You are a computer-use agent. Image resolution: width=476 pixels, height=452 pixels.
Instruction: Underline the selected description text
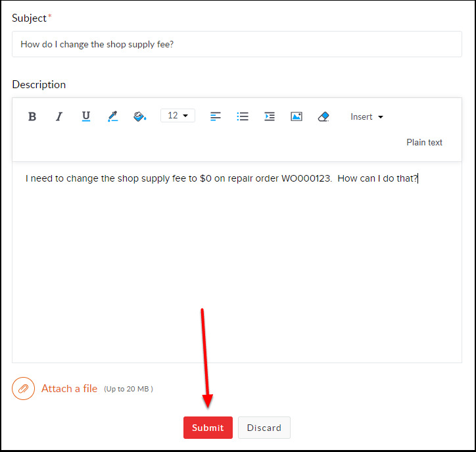coord(86,116)
